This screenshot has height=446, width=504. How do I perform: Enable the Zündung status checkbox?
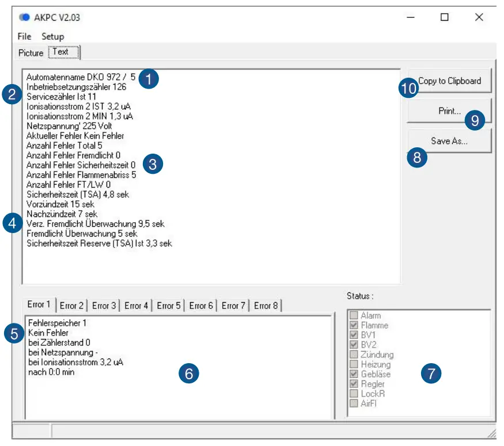tap(354, 354)
